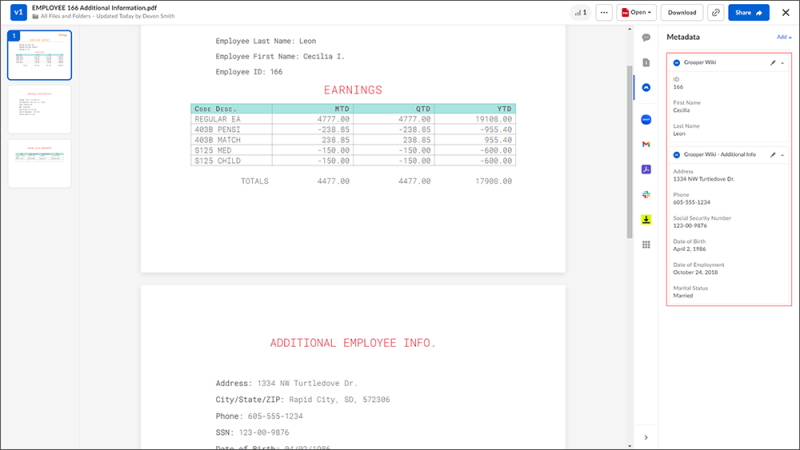Screen dimensions: 800x450
Task: Click the SSN: 123-00-9876 line in document
Action: [x=252, y=432]
